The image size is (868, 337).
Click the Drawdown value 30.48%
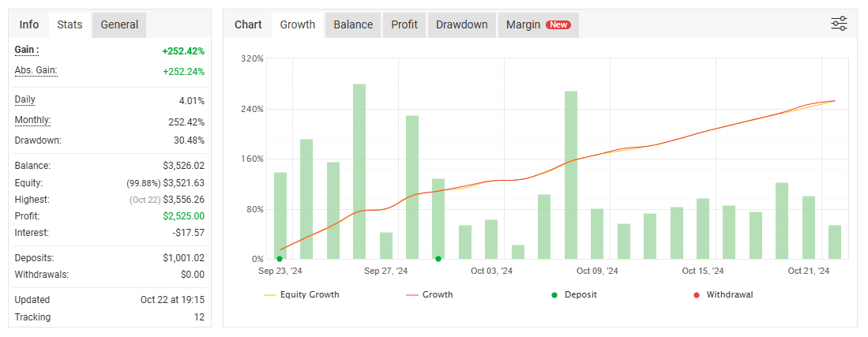pos(190,140)
